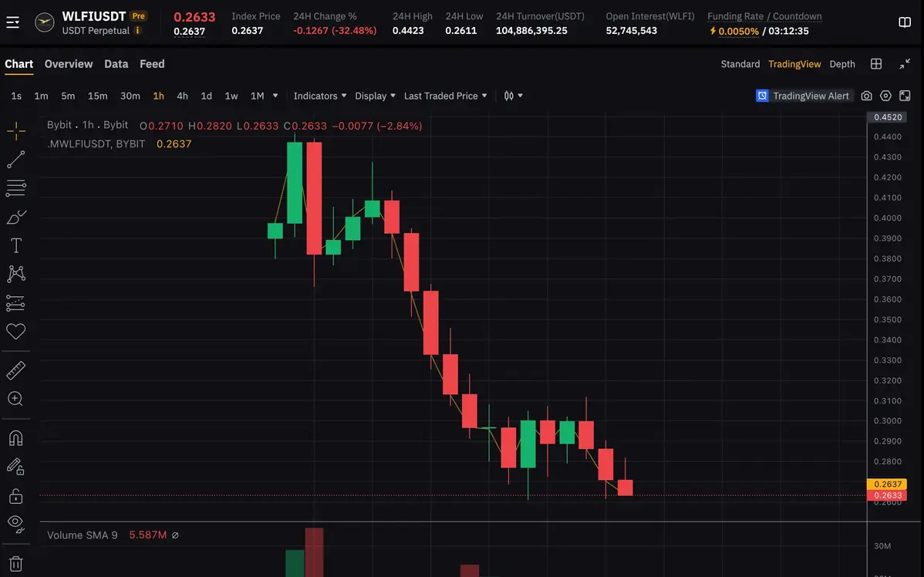This screenshot has height=577, width=924.
Task: Pick the ruler measure tool
Action: pos(16,371)
